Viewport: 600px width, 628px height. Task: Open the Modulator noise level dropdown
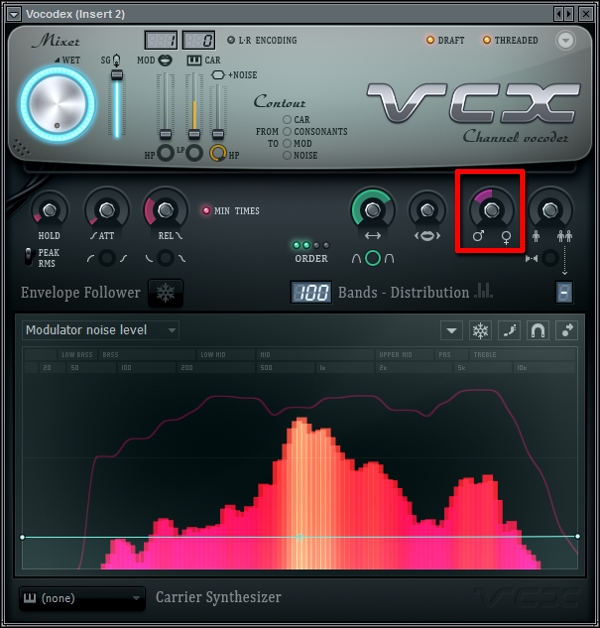tap(101, 330)
